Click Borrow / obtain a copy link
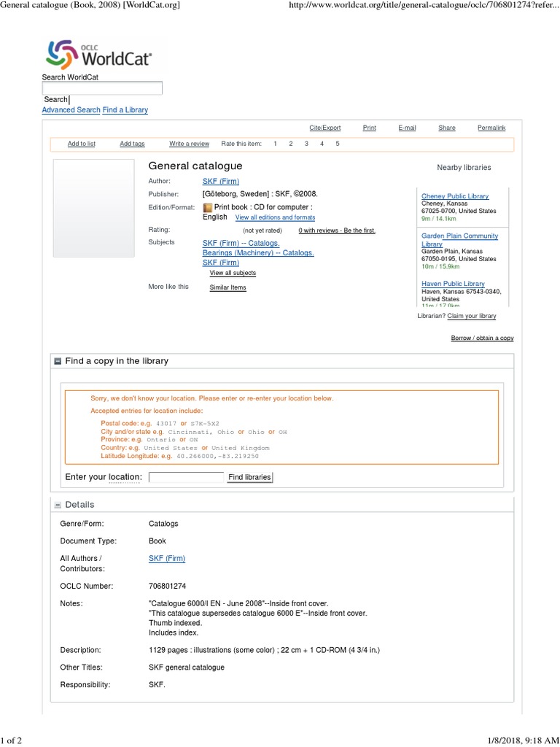The height and width of the screenshot is (747, 560). [483, 338]
